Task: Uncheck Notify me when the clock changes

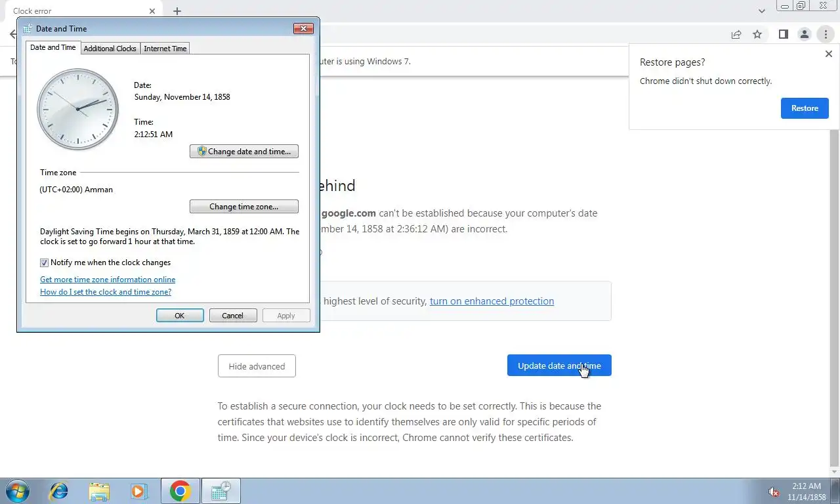Action: [45, 262]
